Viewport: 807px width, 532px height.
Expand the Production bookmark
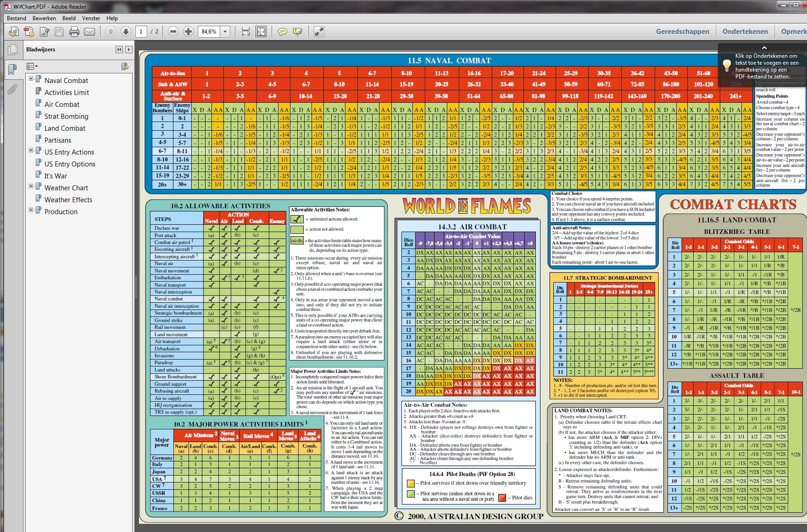tap(31, 210)
